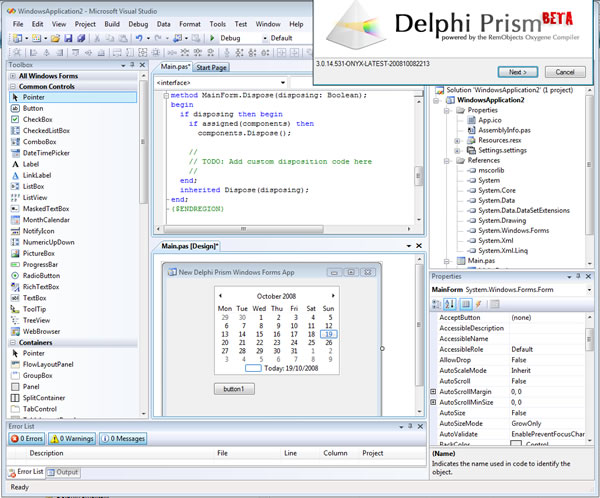Click the Property Pages icon in the Properties toolbar
The image size is (600, 498).
click(494, 304)
